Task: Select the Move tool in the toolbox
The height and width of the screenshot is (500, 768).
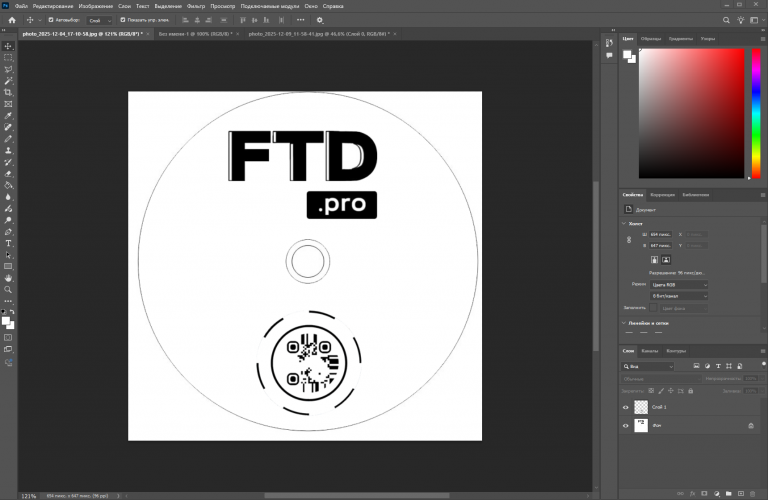Action: (x=8, y=46)
